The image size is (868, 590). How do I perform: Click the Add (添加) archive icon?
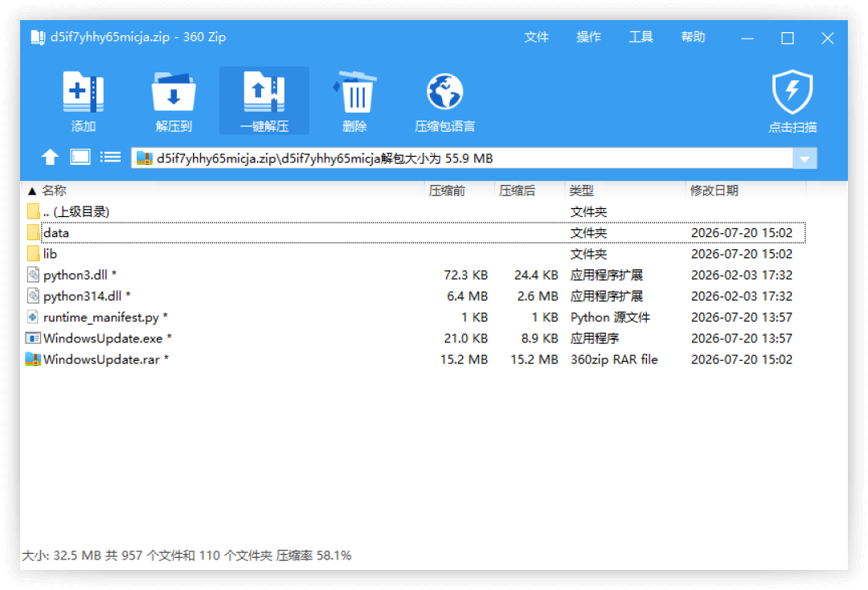(84, 92)
